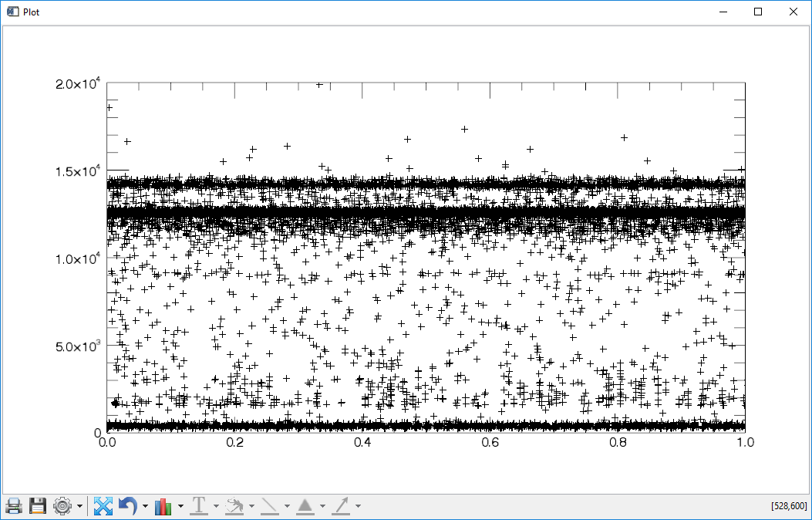The width and height of the screenshot is (812, 520).
Task: Click the x-axis label 0.0
Action: click(107, 443)
